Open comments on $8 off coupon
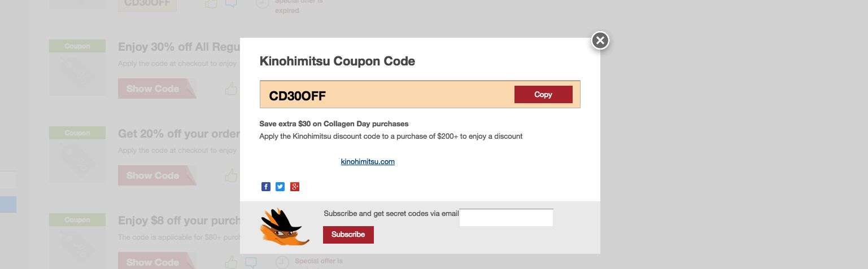This screenshot has height=269, width=868. point(251,263)
